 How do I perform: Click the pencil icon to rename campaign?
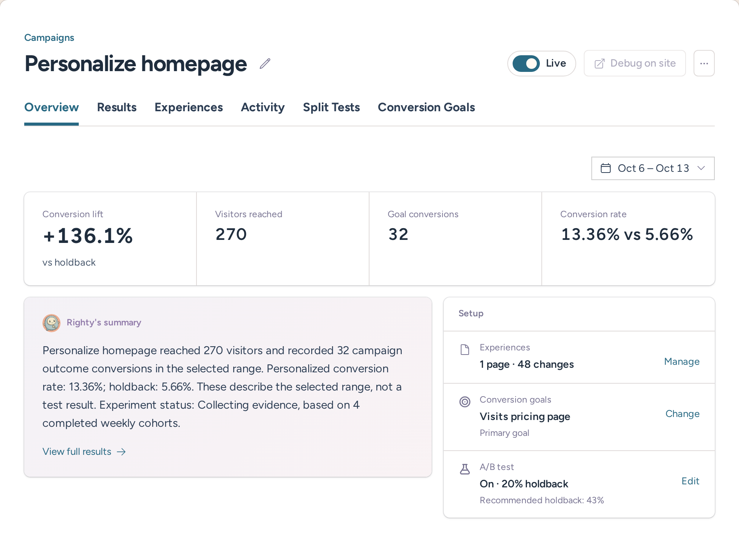tap(265, 64)
